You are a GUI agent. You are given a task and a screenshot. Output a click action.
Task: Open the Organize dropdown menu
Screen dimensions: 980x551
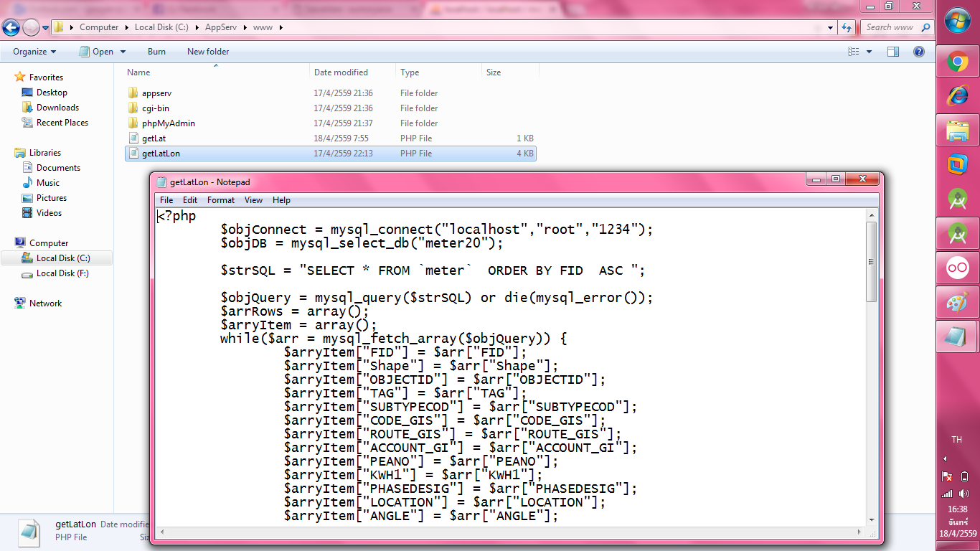tap(34, 52)
